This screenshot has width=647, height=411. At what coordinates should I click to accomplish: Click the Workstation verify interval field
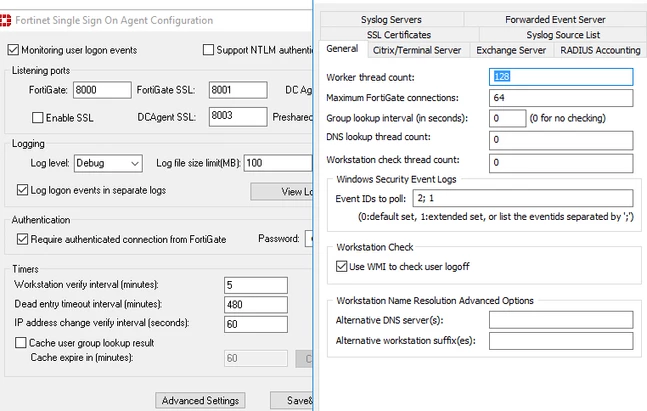(256, 285)
